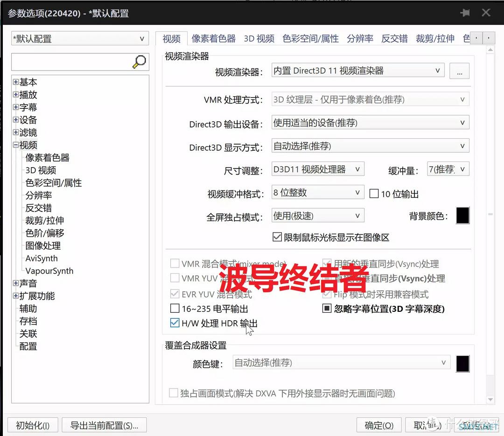Screen dimensions: 504x436
Task: Open the 全屏独占模式 dropdown
Action: coord(318,215)
